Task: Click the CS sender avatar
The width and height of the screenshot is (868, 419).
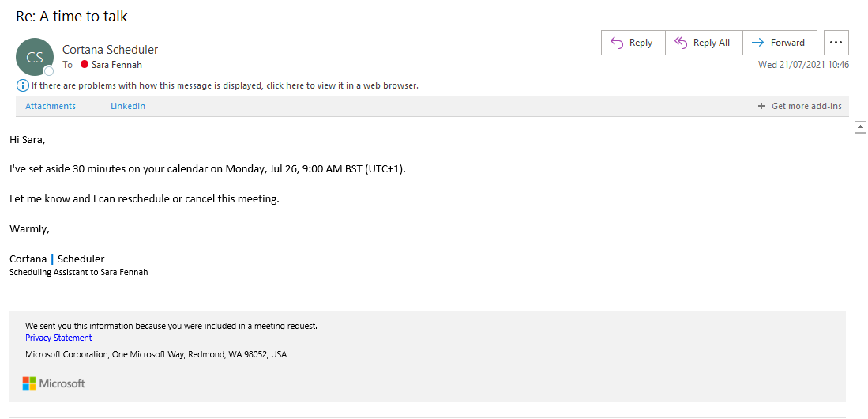Action: point(35,57)
